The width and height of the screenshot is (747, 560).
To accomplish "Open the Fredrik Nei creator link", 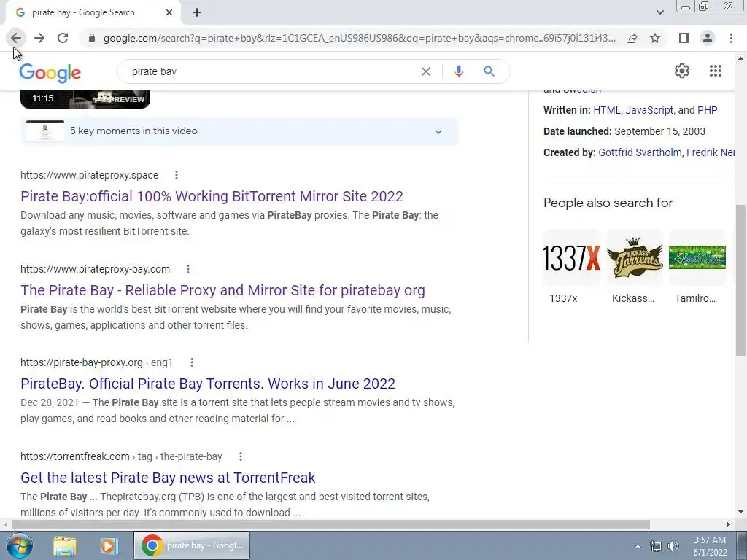I will pos(711,152).
